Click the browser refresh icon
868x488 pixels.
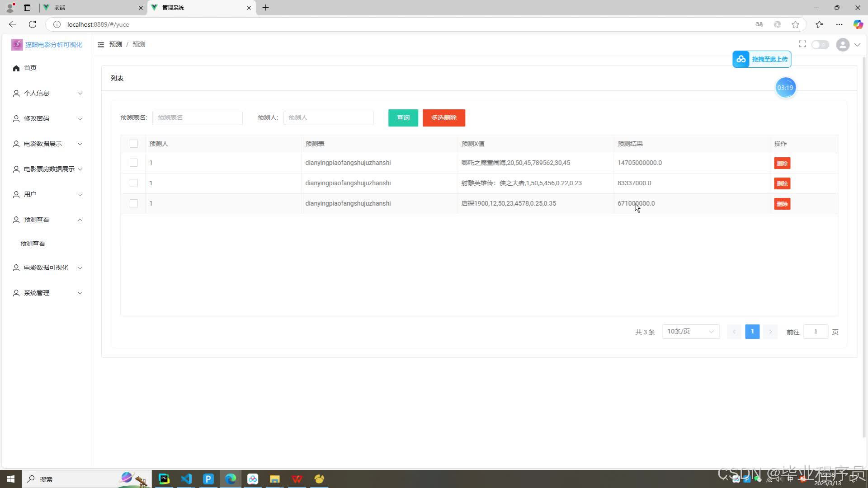(x=33, y=24)
